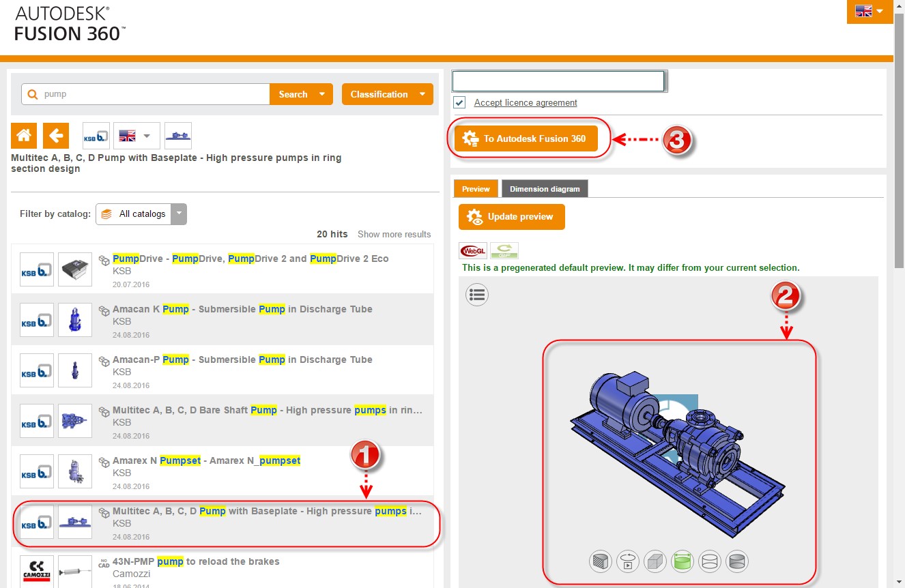Select the back arrow navigation icon
905x588 pixels.
pyautogui.click(x=55, y=135)
